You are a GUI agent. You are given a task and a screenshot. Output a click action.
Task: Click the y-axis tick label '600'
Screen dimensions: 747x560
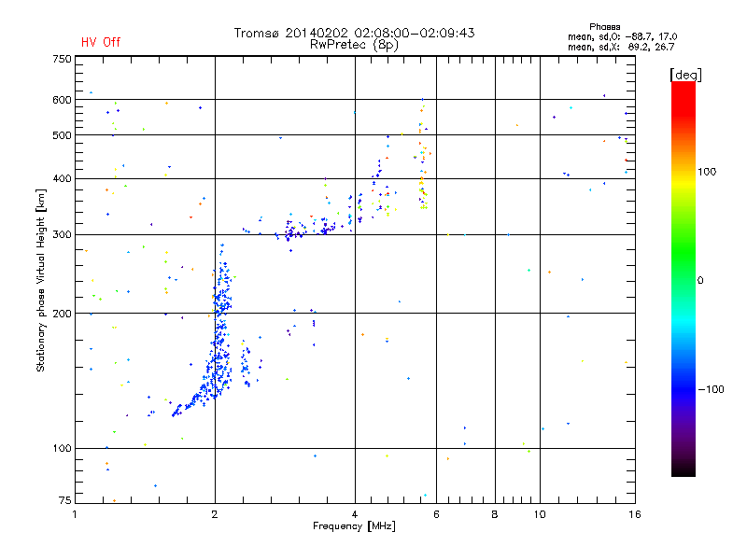[x=62, y=100]
